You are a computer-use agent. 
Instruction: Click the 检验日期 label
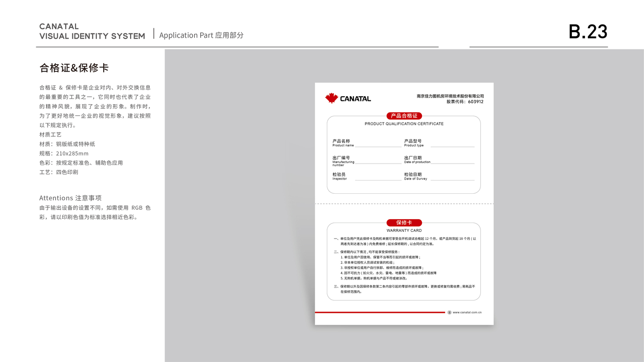point(413,174)
